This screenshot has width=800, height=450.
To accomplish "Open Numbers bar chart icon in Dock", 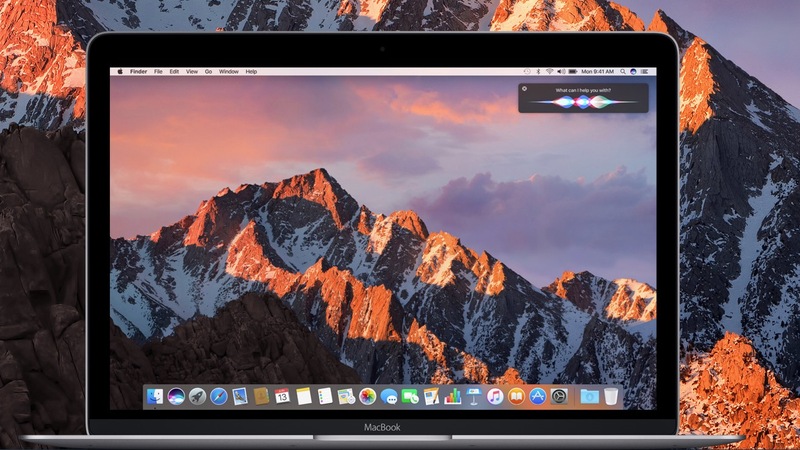I will (x=453, y=396).
